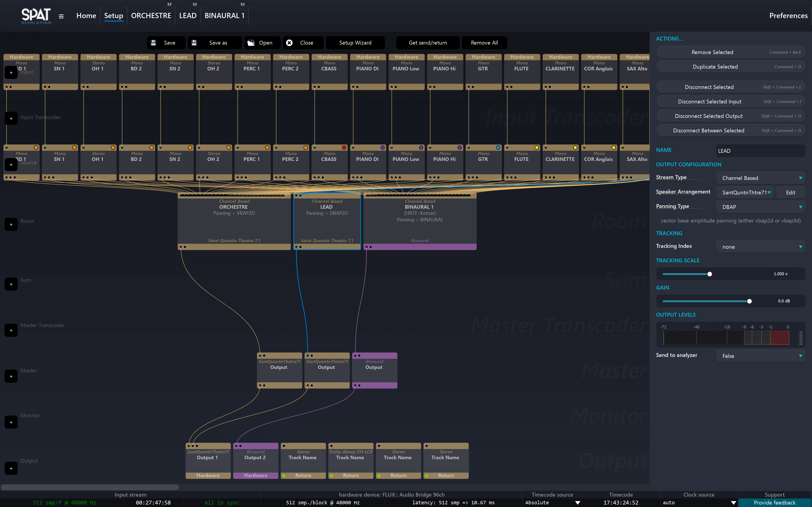Image resolution: width=812 pixels, height=507 pixels.
Task: Click the Setup Wizard button
Action: click(x=355, y=43)
